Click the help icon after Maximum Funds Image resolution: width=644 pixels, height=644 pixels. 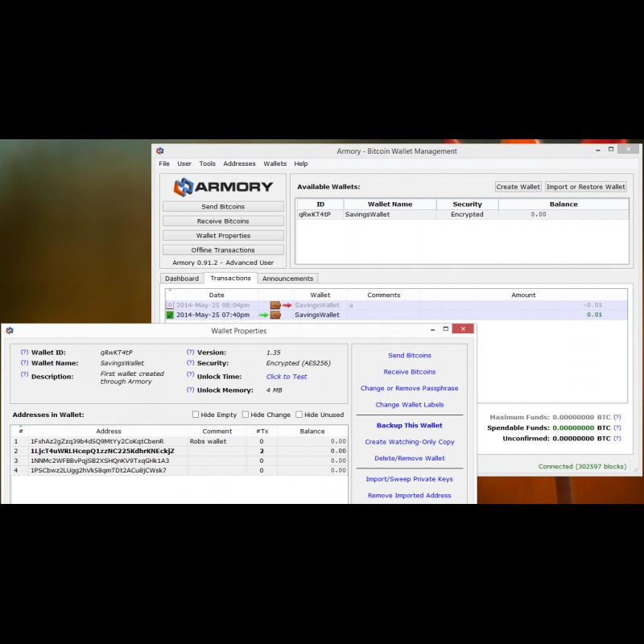617,417
